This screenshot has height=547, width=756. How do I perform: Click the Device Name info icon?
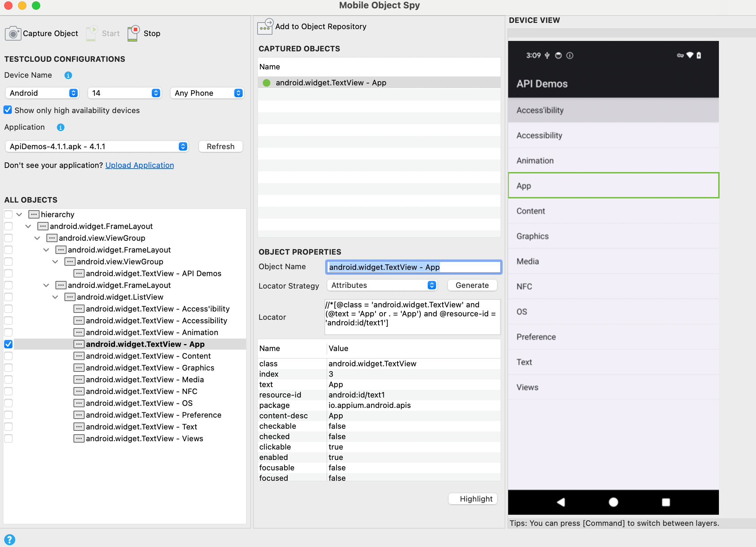[68, 75]
